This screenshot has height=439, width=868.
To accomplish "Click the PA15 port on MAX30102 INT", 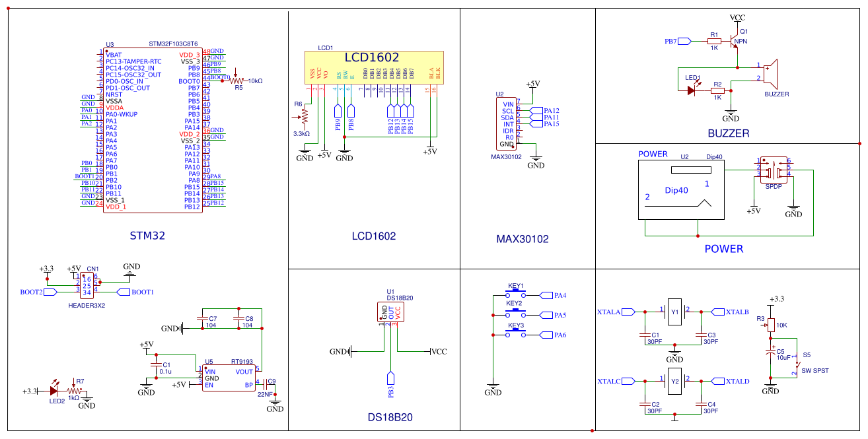I will coord(536,123).
